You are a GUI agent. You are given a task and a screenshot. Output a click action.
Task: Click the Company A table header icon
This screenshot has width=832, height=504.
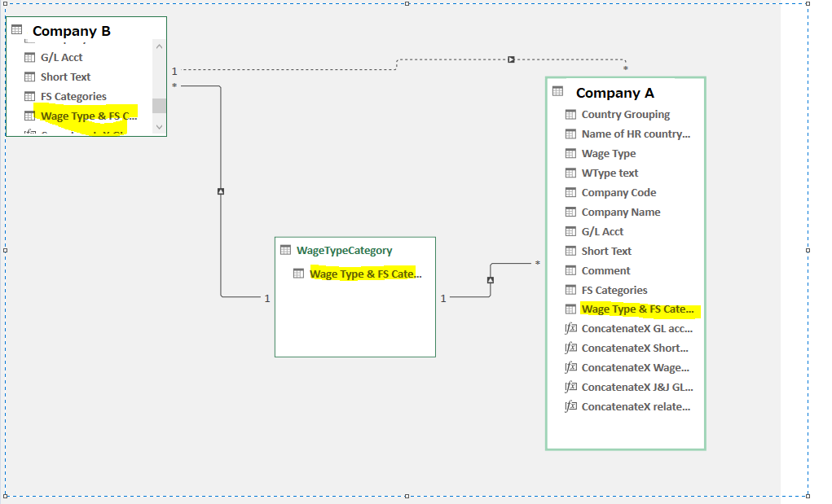(557, 91)
